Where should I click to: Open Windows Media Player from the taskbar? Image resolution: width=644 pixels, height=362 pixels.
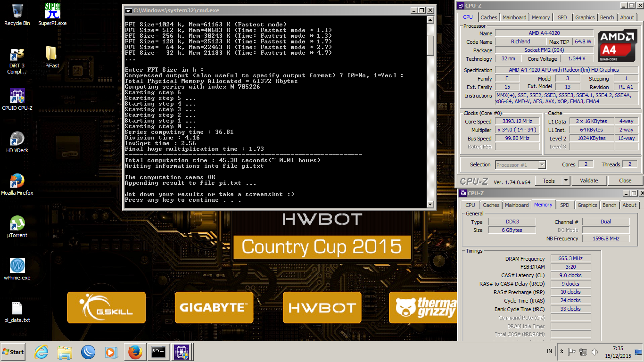(x=111, y=352)
